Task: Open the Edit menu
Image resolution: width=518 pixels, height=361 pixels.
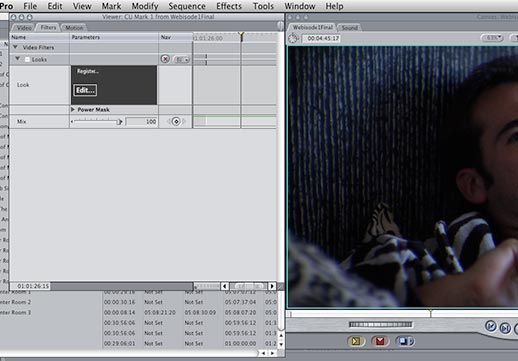Action: click(55, 6)
